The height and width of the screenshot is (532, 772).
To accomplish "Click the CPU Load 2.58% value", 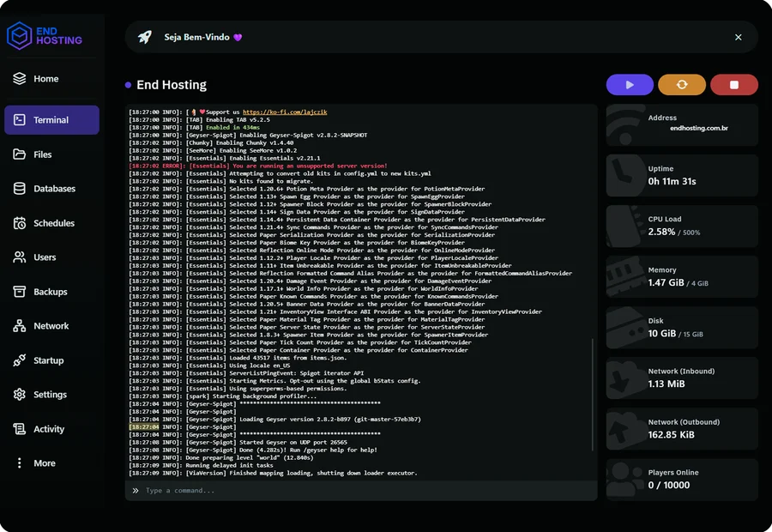I will 661,232.
